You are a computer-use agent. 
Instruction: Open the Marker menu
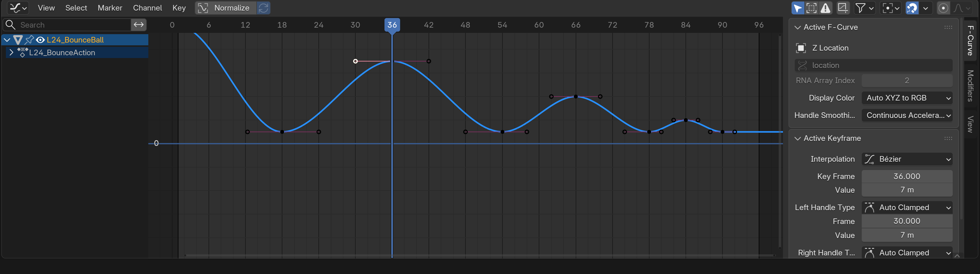click(110, 8)
